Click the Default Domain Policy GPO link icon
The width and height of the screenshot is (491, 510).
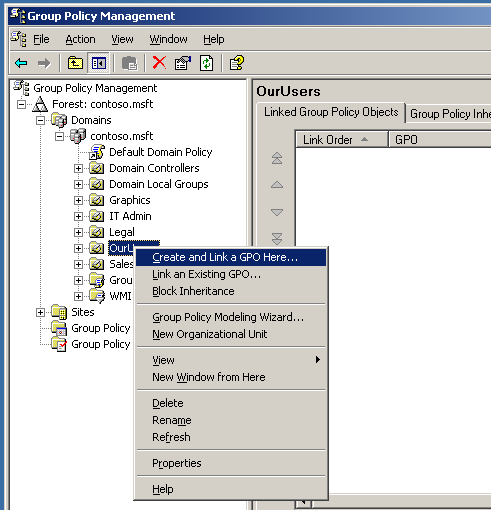click(x=97, y=152)
